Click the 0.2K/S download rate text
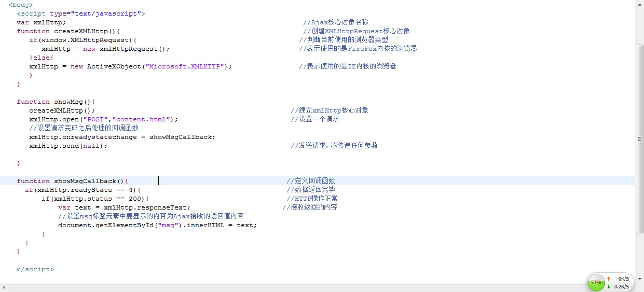The image size is (644, 292). pyautogui.click(x=622, y=286)
